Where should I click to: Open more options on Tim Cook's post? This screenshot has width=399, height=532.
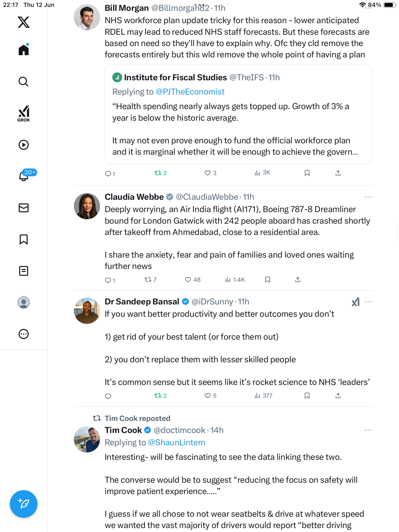pyautogui.click(x=368, y=430)
